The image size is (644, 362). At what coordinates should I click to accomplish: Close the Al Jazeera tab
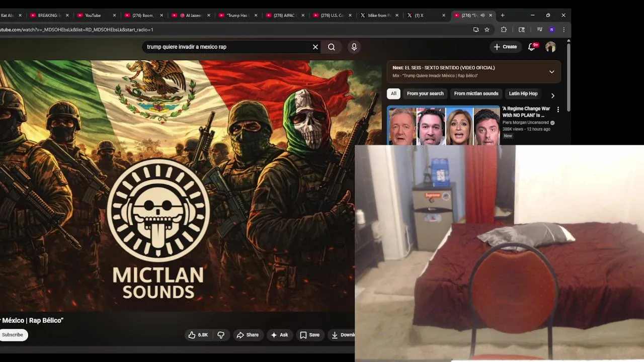[209, 16]
